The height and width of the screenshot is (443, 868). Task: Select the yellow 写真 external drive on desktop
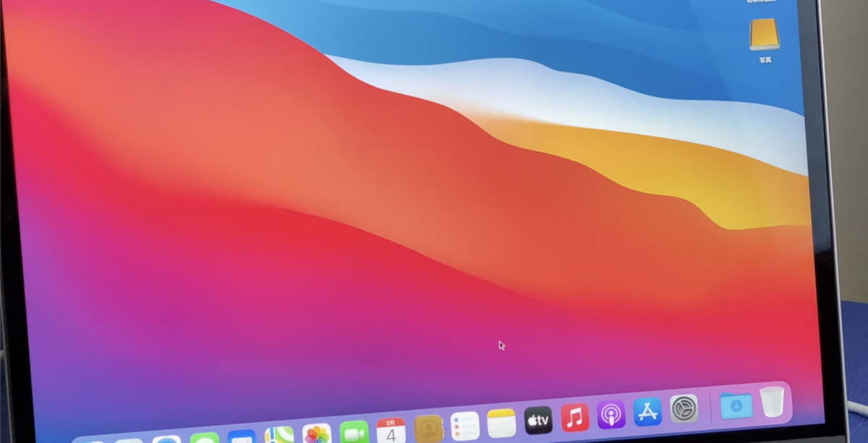(x=765, y=35)
